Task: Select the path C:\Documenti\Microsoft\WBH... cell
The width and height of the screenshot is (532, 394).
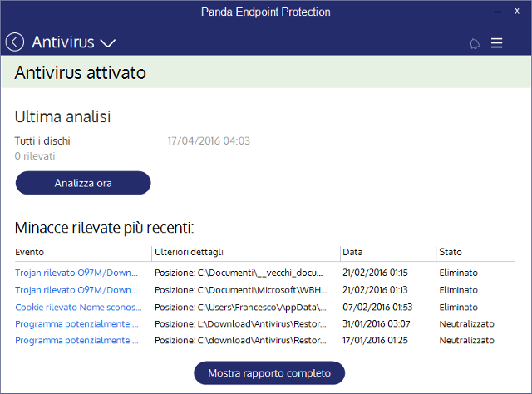Action: point(240,290)
